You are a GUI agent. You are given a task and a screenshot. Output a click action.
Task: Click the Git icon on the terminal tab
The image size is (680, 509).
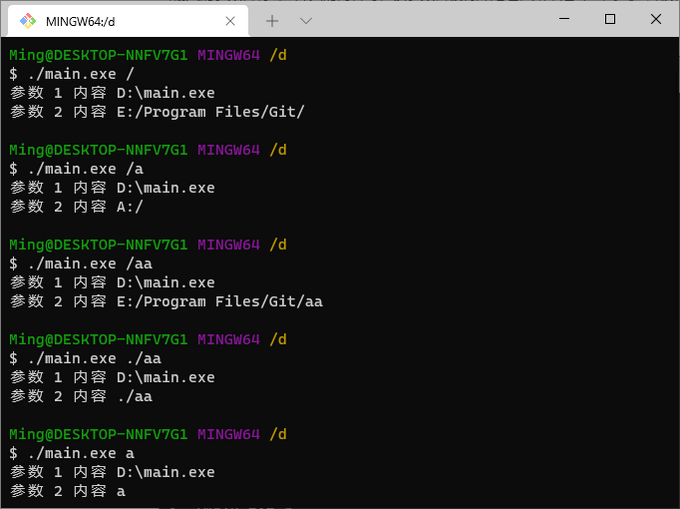[x=28, y=20]
